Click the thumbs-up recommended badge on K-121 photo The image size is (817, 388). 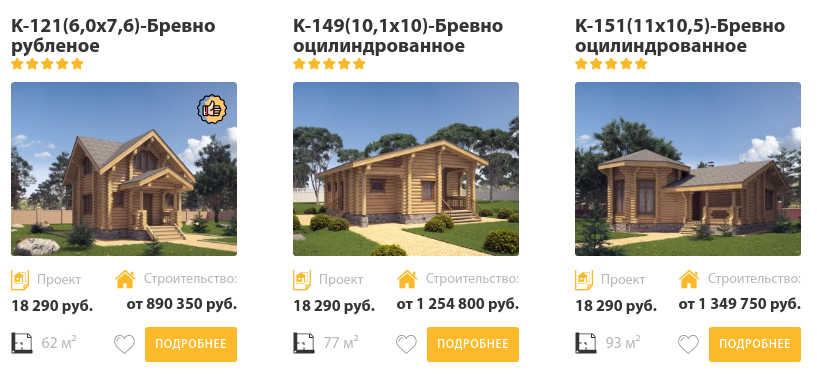[x=212, y=109]
